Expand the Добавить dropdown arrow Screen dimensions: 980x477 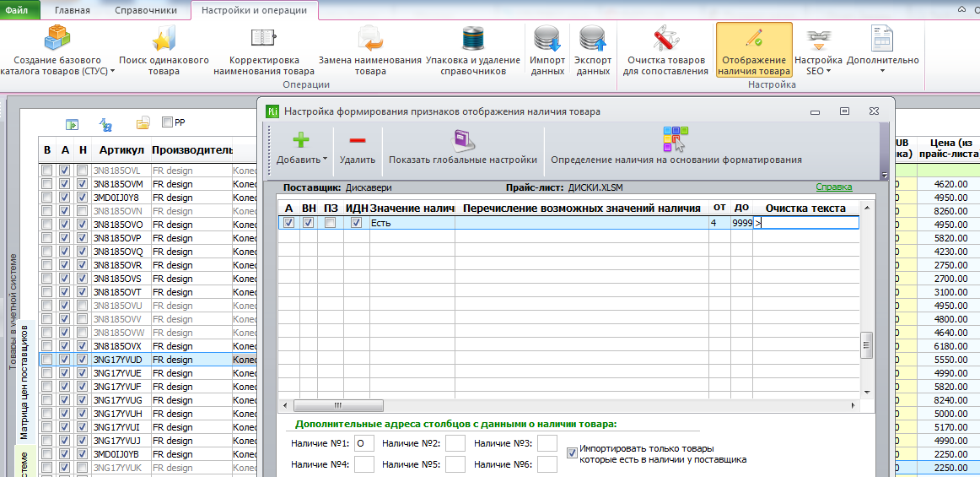326,160
